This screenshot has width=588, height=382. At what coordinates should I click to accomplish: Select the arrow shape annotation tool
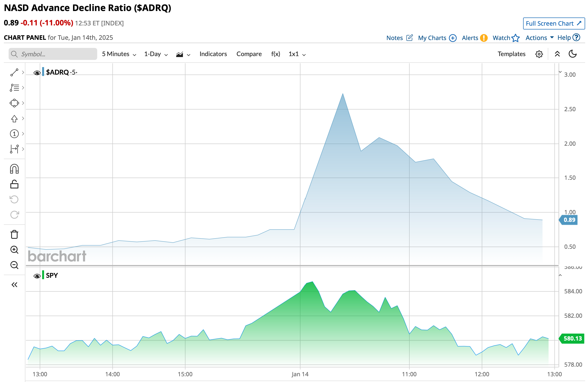click(x=14, y=119)
